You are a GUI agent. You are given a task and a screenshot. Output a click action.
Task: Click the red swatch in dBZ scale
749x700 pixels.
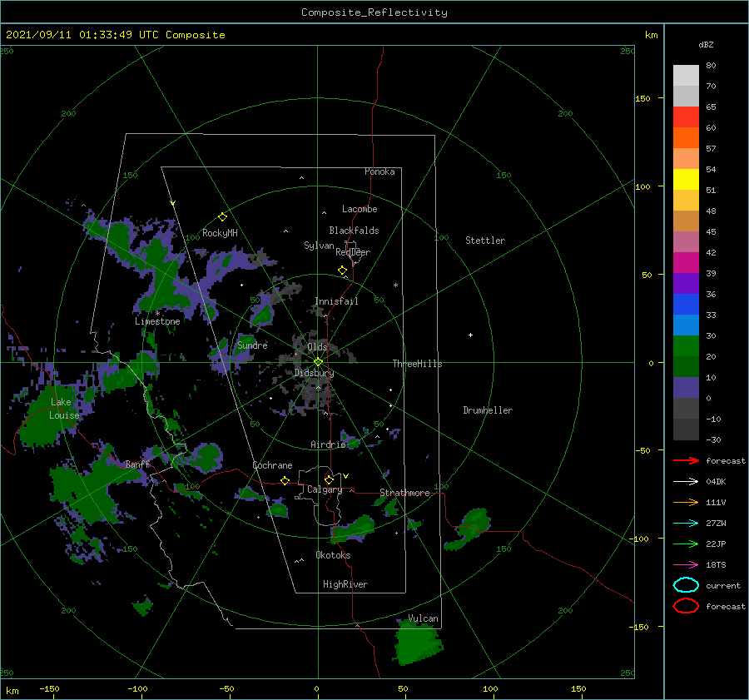686,117
